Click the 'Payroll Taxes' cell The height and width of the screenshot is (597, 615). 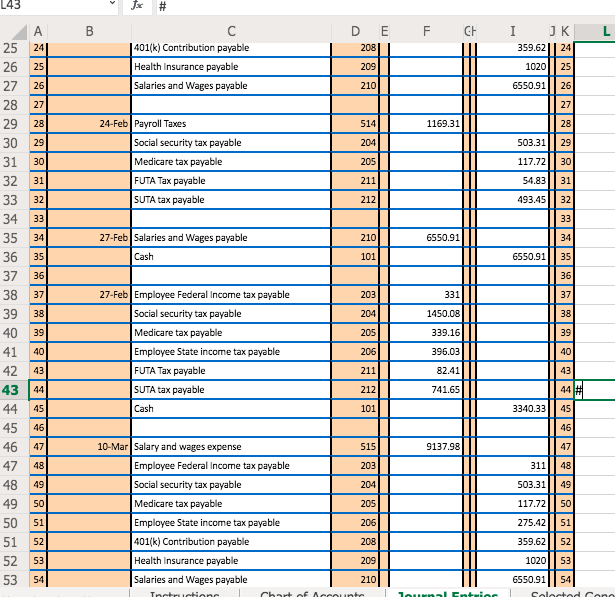[231, 124]
